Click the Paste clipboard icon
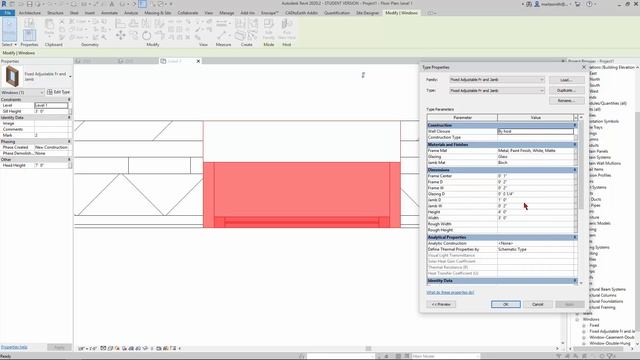 49,27
